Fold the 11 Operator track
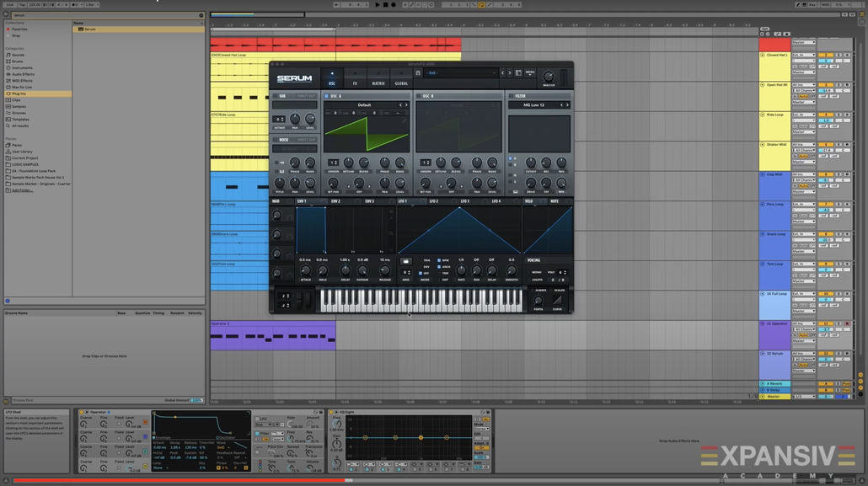The width and height of the screenshot is (868, 486). (763, 323)
